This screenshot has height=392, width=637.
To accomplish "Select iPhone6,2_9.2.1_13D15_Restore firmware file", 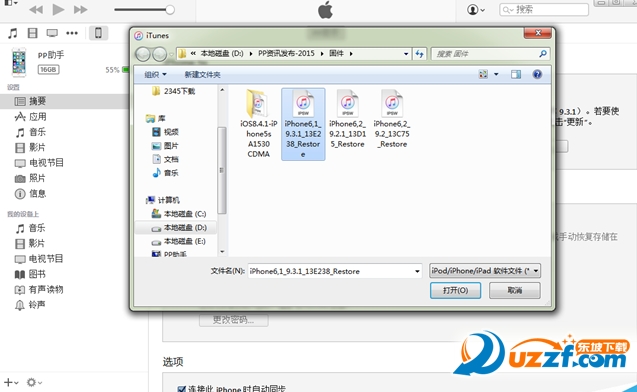I will [347, 119].
